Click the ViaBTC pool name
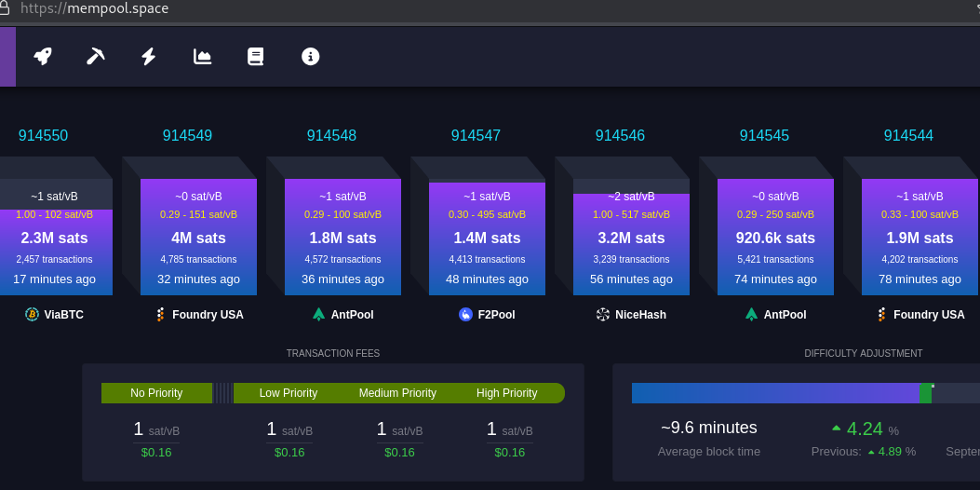Image resolution: width=980 pixels, height=490 pixels. point(63,315)
